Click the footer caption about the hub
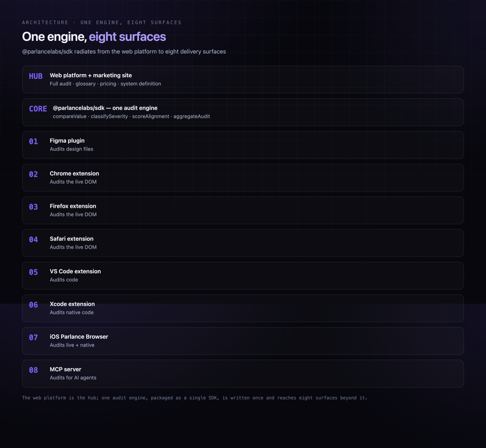Image resolution: width=486 pixels, height=448 pixels. [195, 398]
